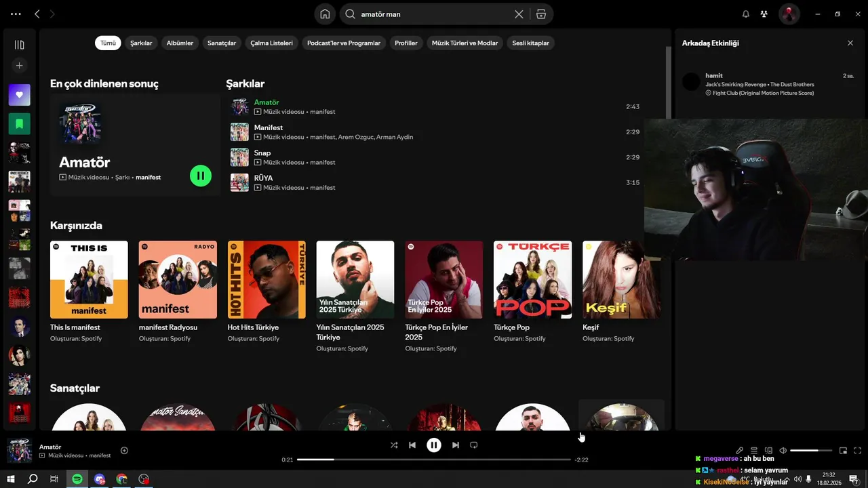Viewport: 868px width, 488px height.
Task: Open the play queue icon
Action: [x=753, y=451]
